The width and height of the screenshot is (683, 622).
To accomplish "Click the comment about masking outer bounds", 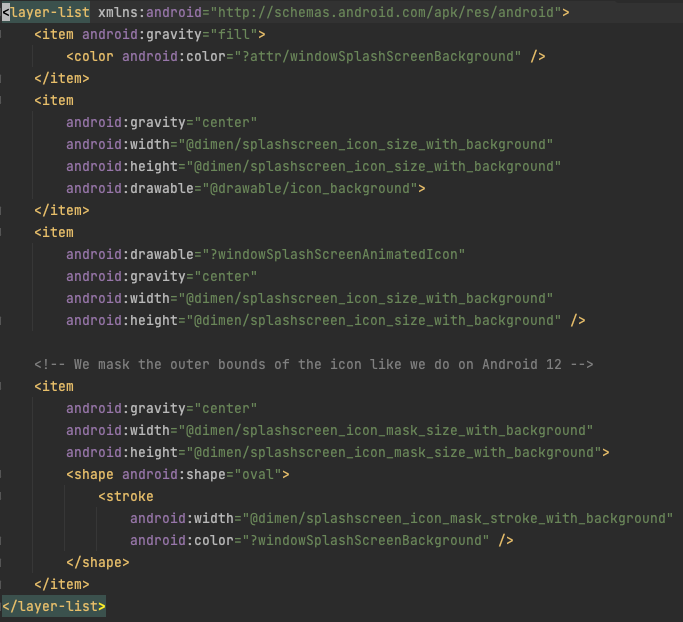I will (314, 365).
